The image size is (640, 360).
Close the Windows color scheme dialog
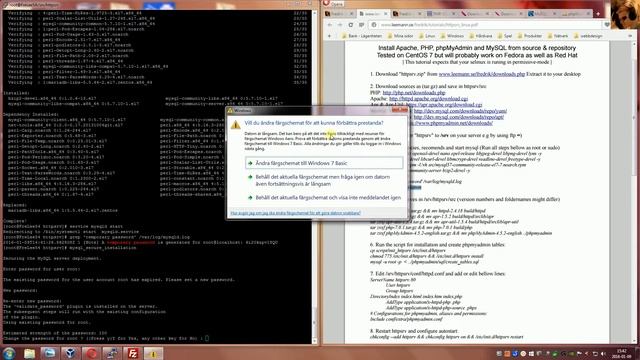(400, 109)
